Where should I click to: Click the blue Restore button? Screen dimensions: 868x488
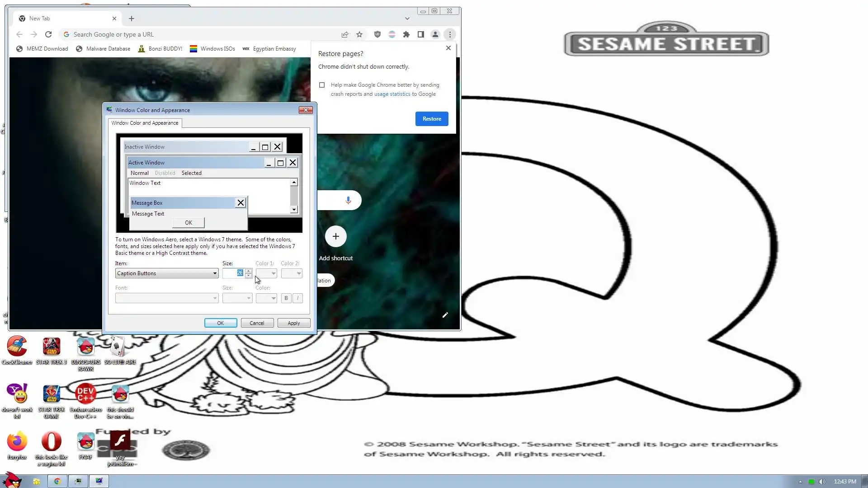coord(431,119)
